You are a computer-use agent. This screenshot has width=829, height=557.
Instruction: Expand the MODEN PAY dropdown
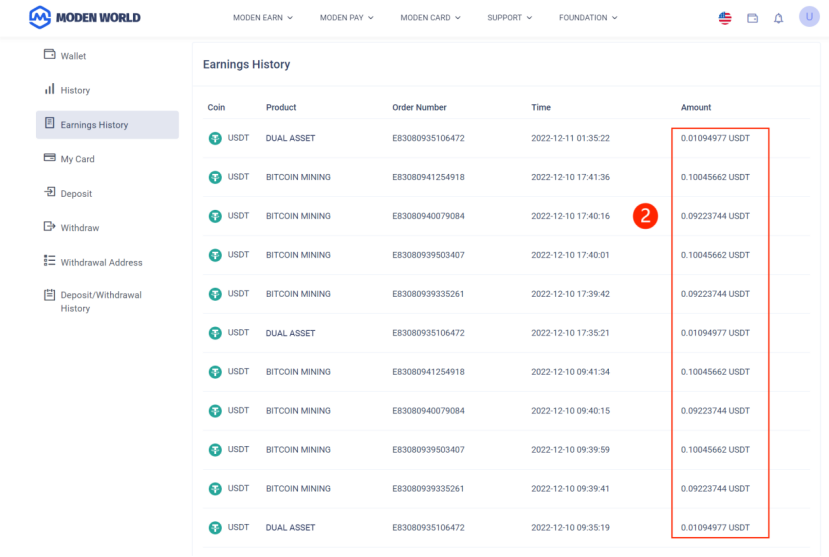347,18
